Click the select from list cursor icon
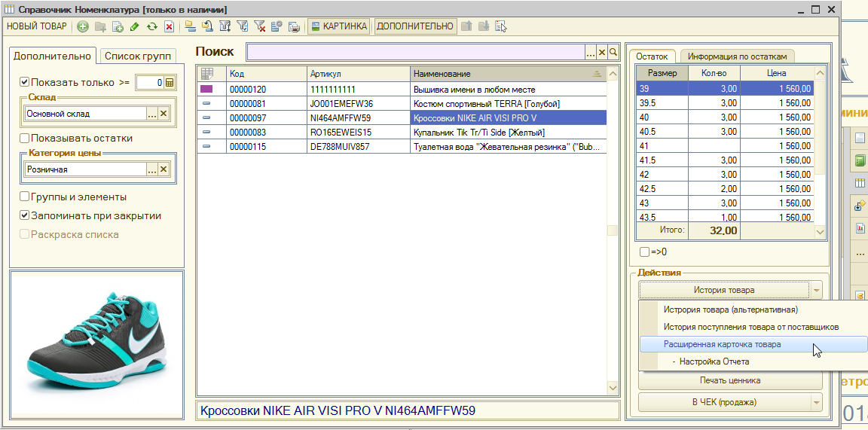Image resolution: width=868 pixels, height=430 pixels. pyautogui.click(x=501, y=26)
